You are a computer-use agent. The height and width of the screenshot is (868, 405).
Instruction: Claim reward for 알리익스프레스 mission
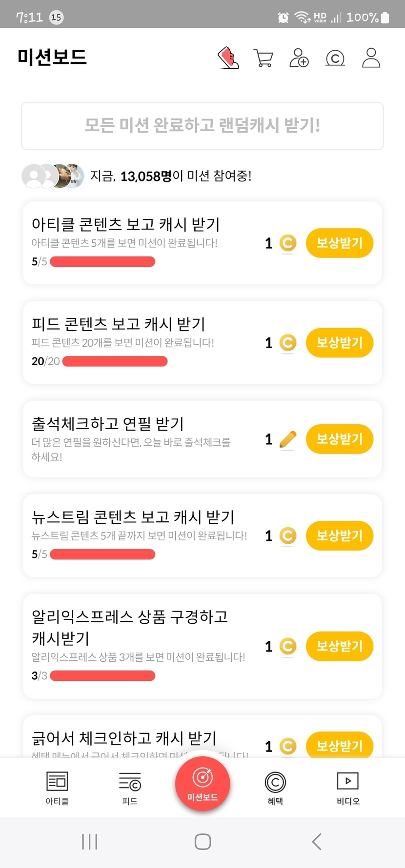[x=339, y=646]
